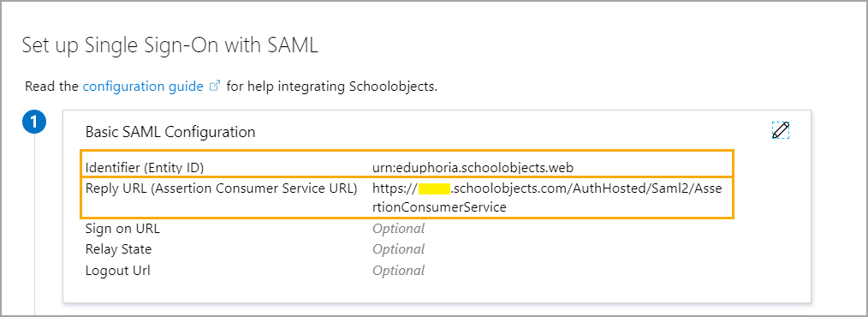The height and width of the screenshot is (317, 868).
Task: Click the Set up Single Sign-On with SAML heading
Action: [170, 45]
